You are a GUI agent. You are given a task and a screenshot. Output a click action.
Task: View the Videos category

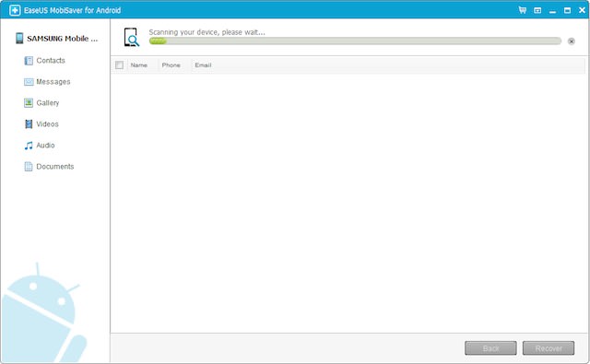pyautogui.click(x=47, y=123)
